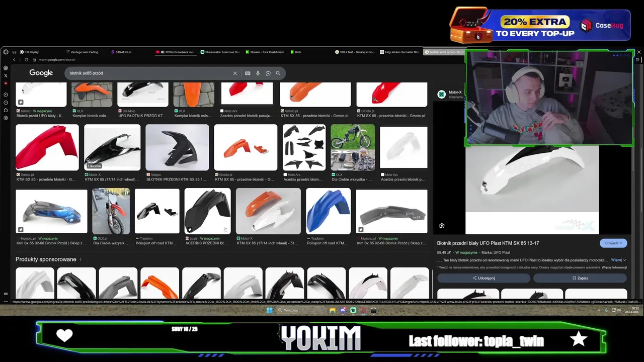Open Allegro BŁOTNIK PRZEDNI KTM thumbnail
644x362 pixels.
pos(177,148)
